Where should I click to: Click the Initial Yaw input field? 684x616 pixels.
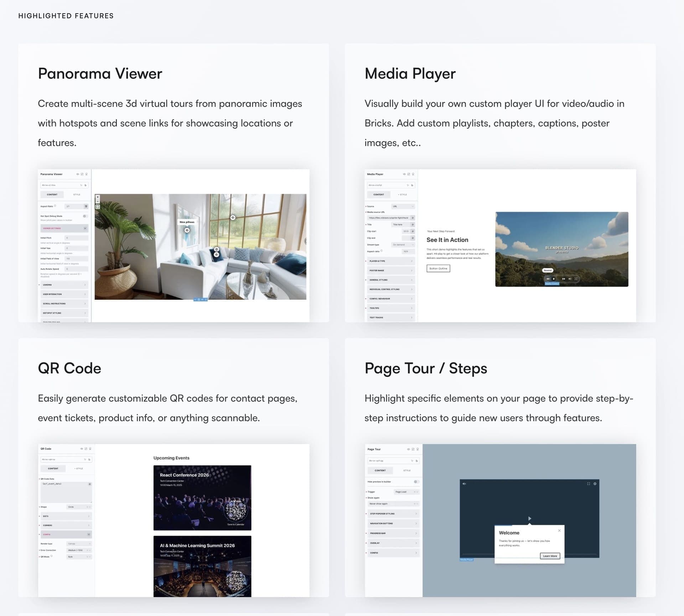tap(76, 248)
